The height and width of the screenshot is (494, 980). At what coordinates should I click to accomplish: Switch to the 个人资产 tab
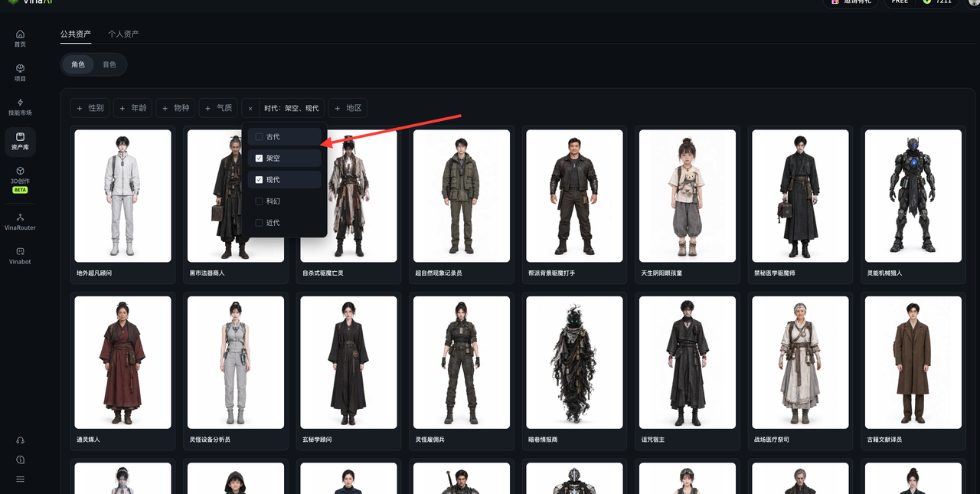click(123, 34)
